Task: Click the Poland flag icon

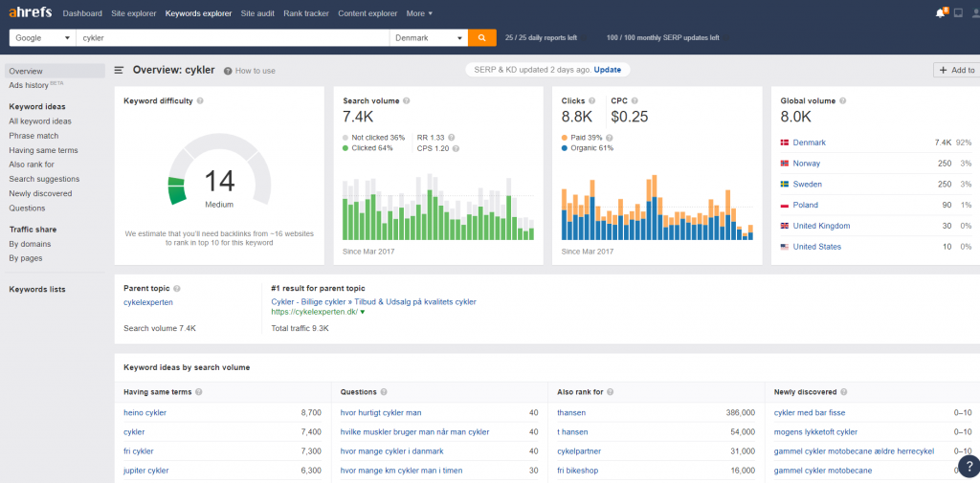Action: point(785,205)
